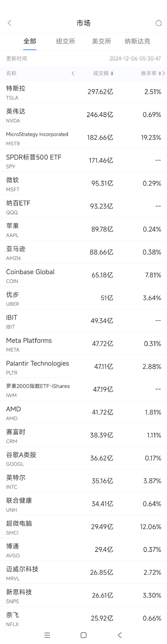Switch to the 纽交所 tab

(x=66, y=41)
